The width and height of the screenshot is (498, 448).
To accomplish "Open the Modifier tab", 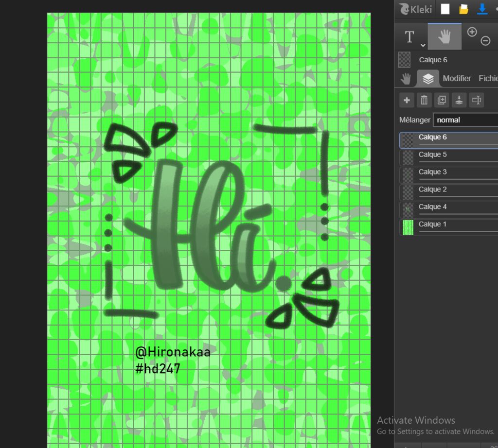I will 457,78.
